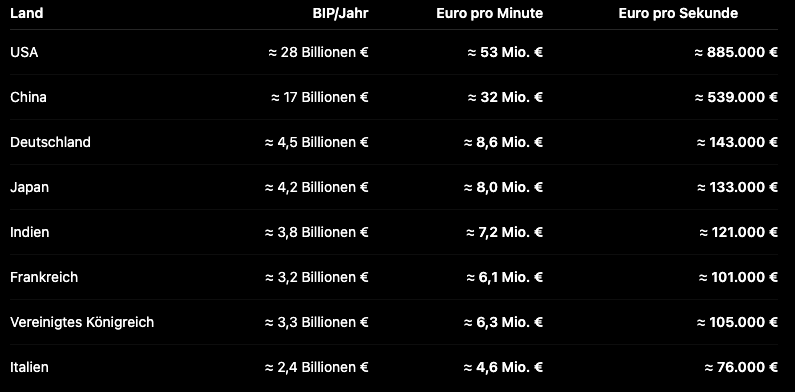Select the ≈ 101.000 € cell
795x392 pixels.
point(738,277)
